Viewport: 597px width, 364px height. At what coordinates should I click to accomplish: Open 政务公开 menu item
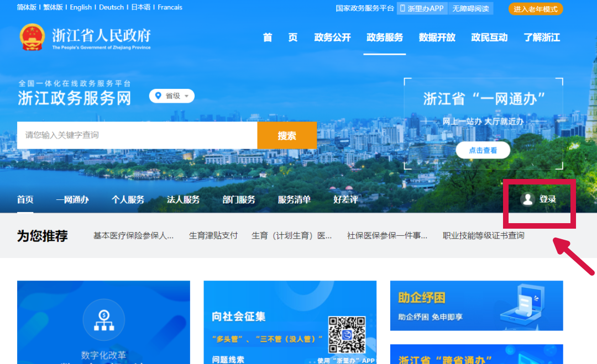coord(332,37)
